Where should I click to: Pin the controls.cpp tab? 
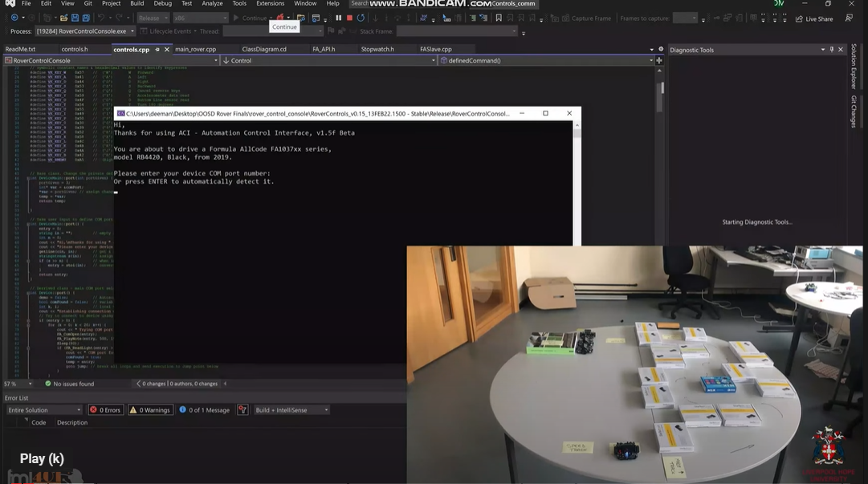pyautogui.click(x=157, y=49)
